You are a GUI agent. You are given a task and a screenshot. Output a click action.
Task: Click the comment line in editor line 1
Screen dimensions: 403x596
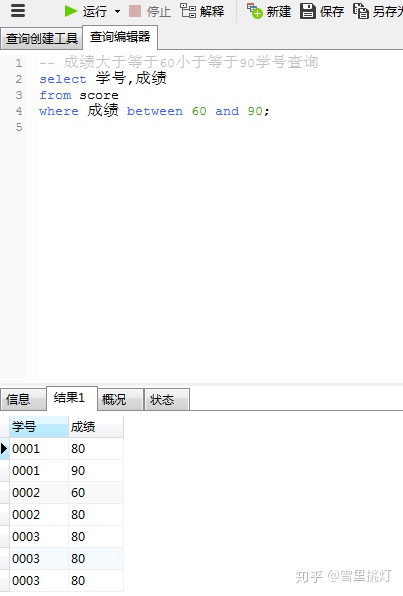coord(179,62)
